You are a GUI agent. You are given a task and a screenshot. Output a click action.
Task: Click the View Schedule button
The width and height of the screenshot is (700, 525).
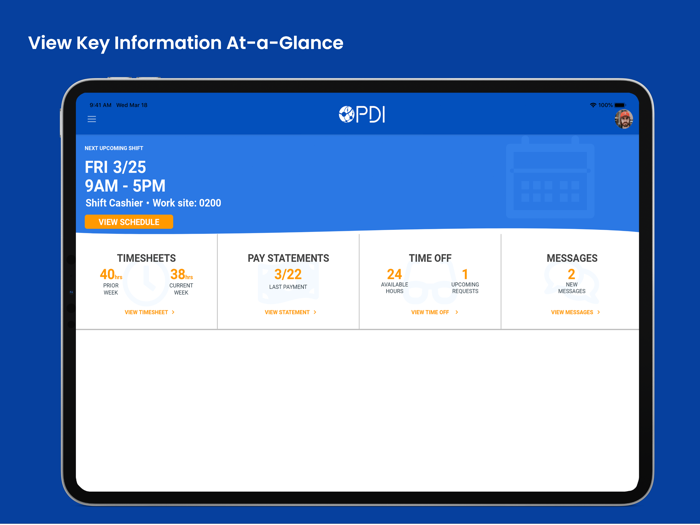pos(129,222)
